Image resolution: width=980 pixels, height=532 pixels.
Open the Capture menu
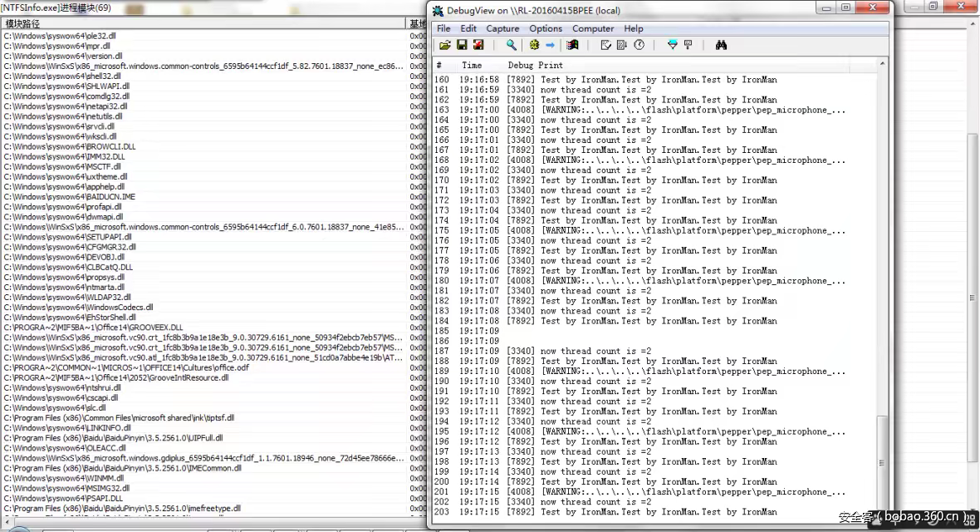502,28
